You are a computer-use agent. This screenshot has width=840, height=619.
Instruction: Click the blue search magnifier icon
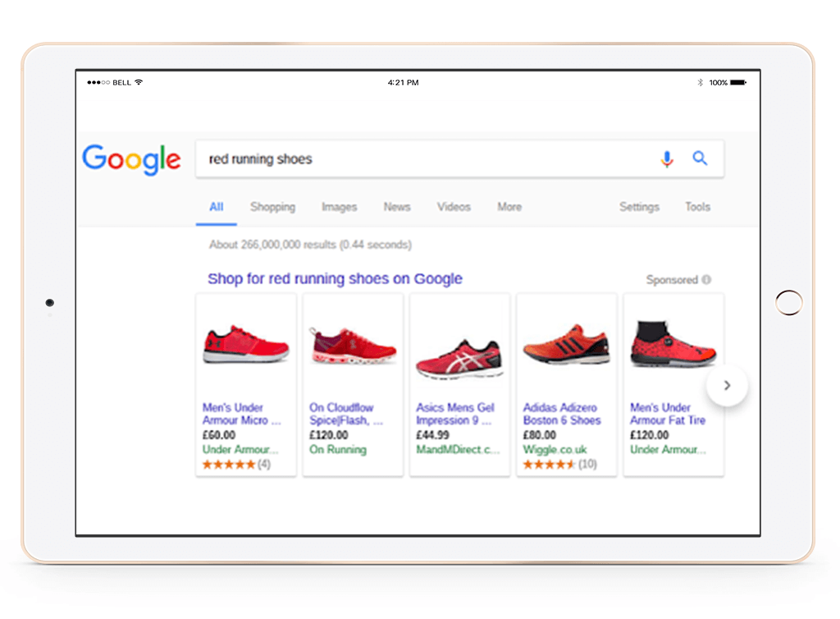point(700,158)
